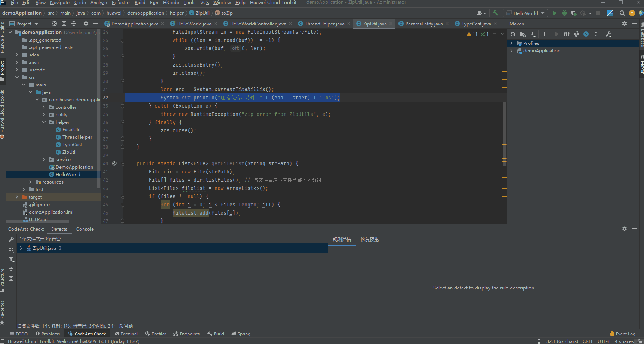Click the Search Everywhere magnifier icon
644x344 pixels.
point(622,13)
